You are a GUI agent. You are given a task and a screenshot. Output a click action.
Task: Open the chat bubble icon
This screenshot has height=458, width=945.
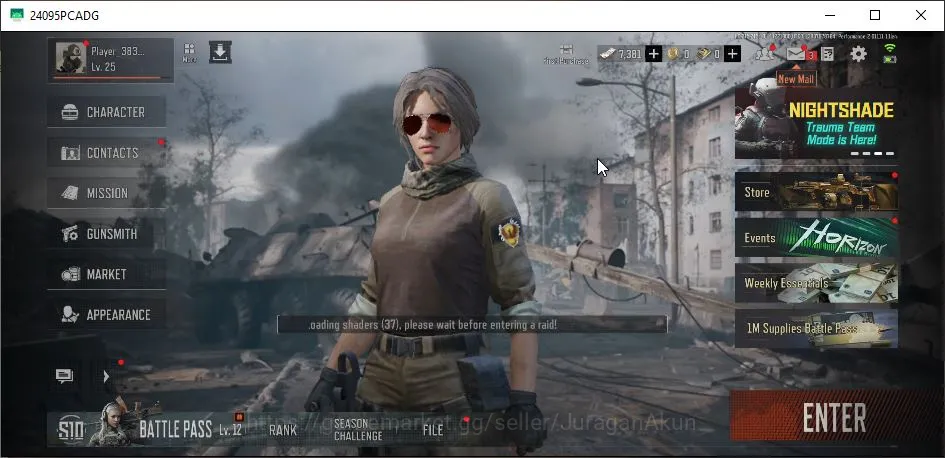[x=64, y=376]
